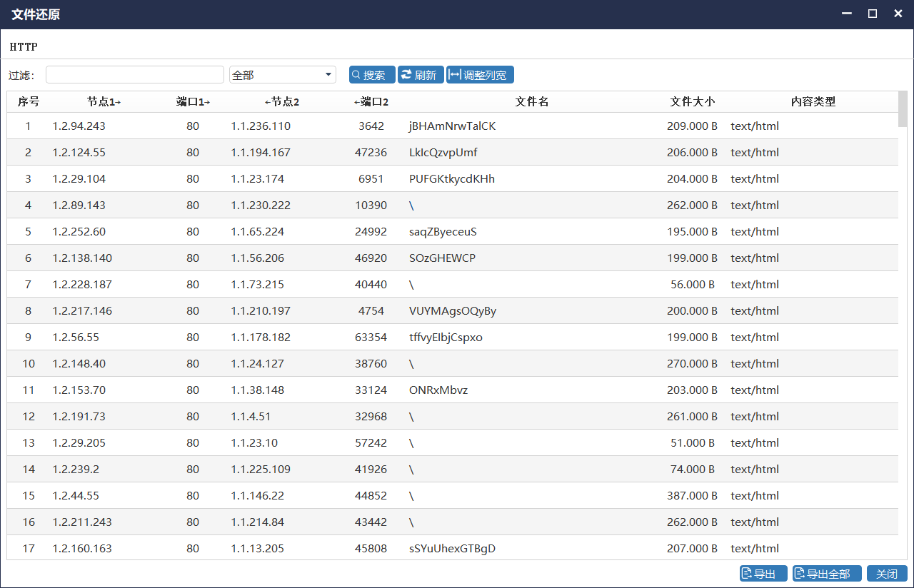Image resolution: width=914 pixels, height=588 pixels.
Task: Click port value 57242
Action: [371, 443]
